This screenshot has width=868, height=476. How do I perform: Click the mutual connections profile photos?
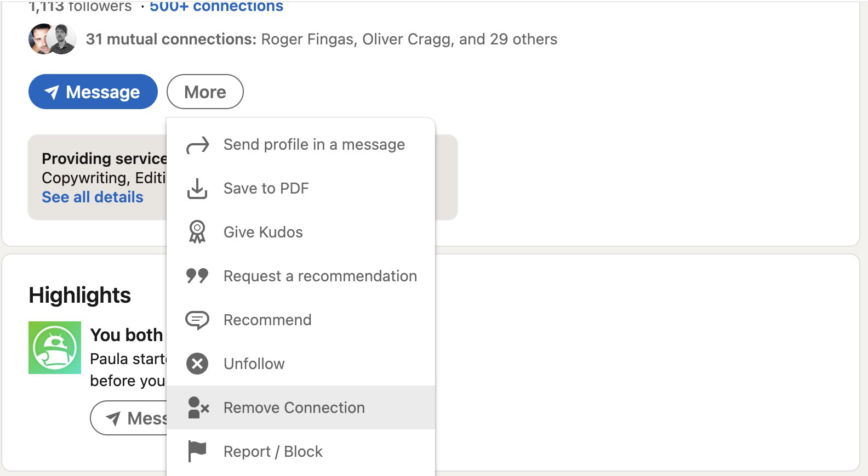52,39
